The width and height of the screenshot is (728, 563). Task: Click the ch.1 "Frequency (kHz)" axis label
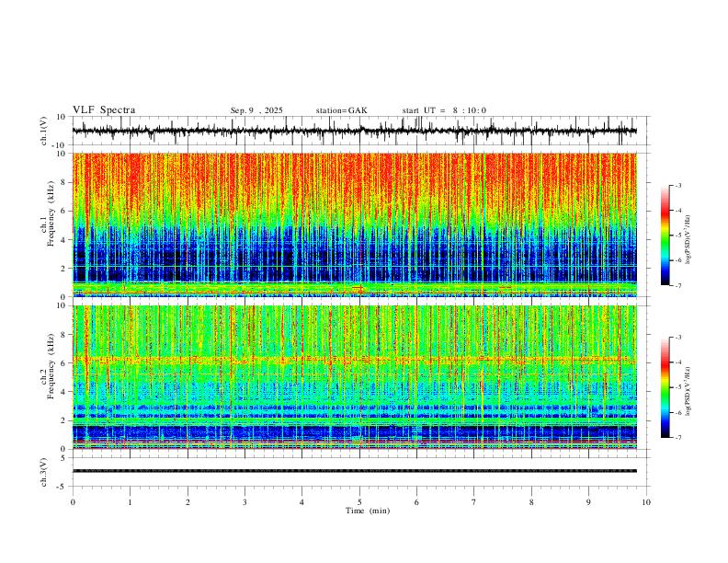[51, 214]
